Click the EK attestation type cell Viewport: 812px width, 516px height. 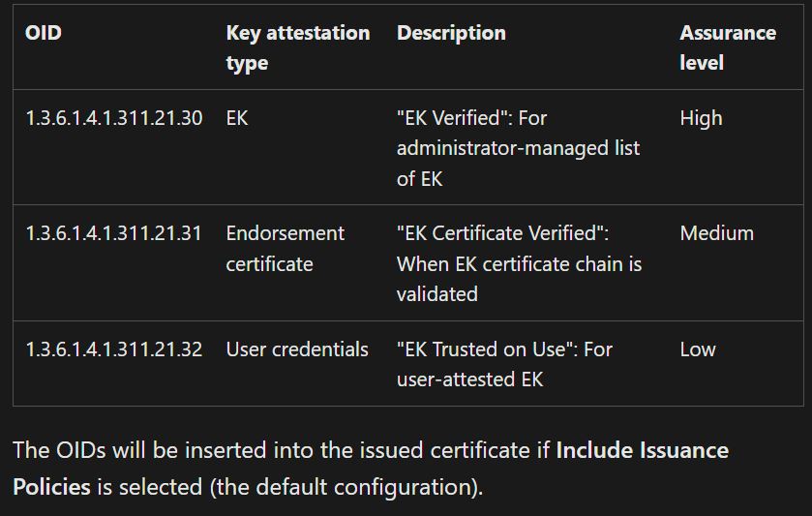237,118
